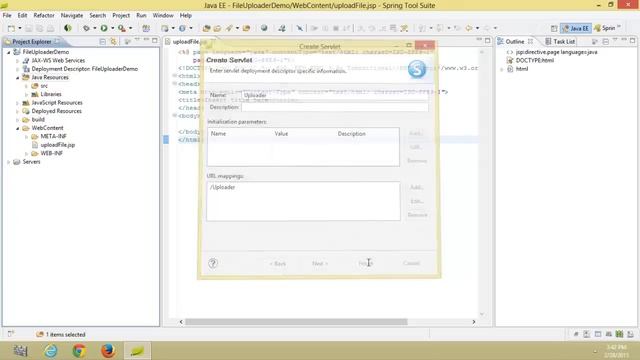The height and width of the screenshot is (360, 640).
Task: Open the Refactor menu
Action: pyautogui.click(x=44, y=15)
